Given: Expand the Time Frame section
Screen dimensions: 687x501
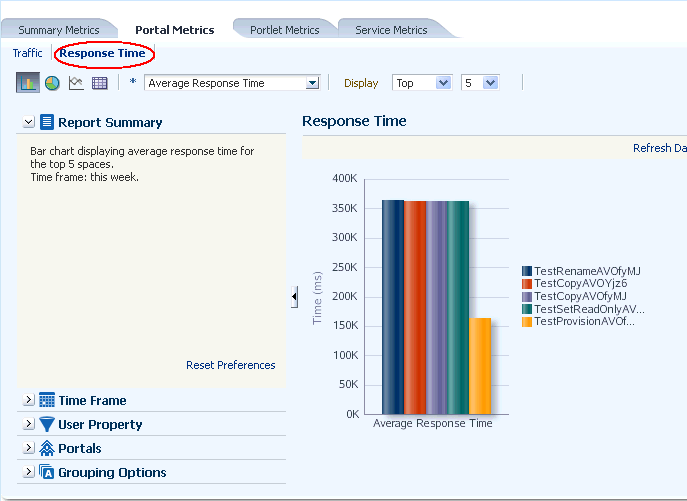Looking at the screenshot, I should tap(29, 400).
